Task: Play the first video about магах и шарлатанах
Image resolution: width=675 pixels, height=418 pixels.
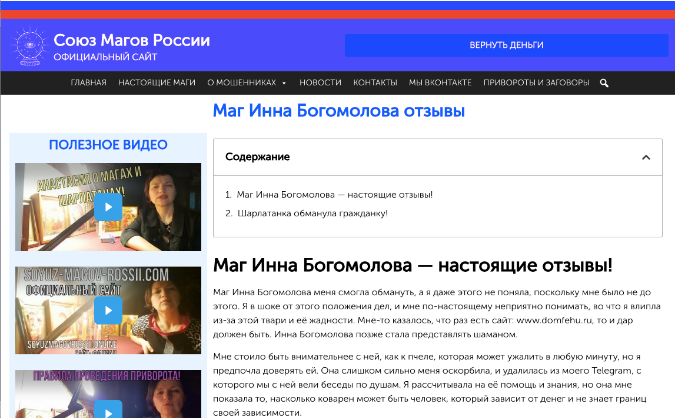Action: [x=108, y=207]
